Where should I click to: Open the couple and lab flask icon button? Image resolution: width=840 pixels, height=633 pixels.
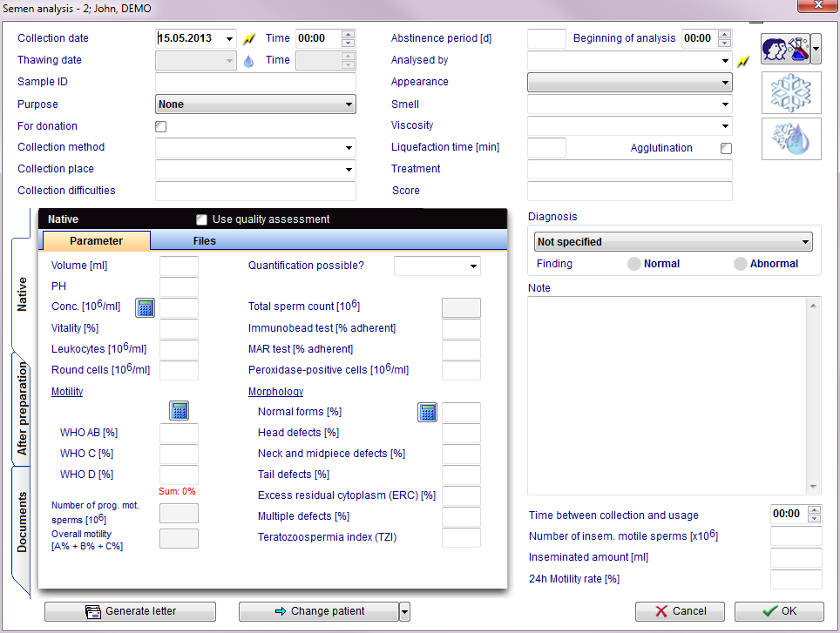[x=785, y=49]
